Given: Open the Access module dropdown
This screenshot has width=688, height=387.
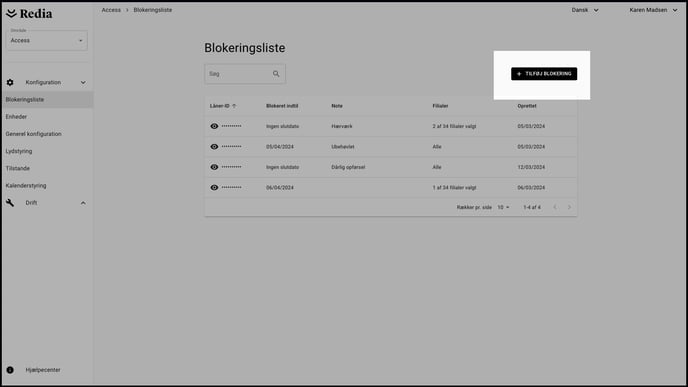Looking at the screenshot, I should click(x=47, y=40).
